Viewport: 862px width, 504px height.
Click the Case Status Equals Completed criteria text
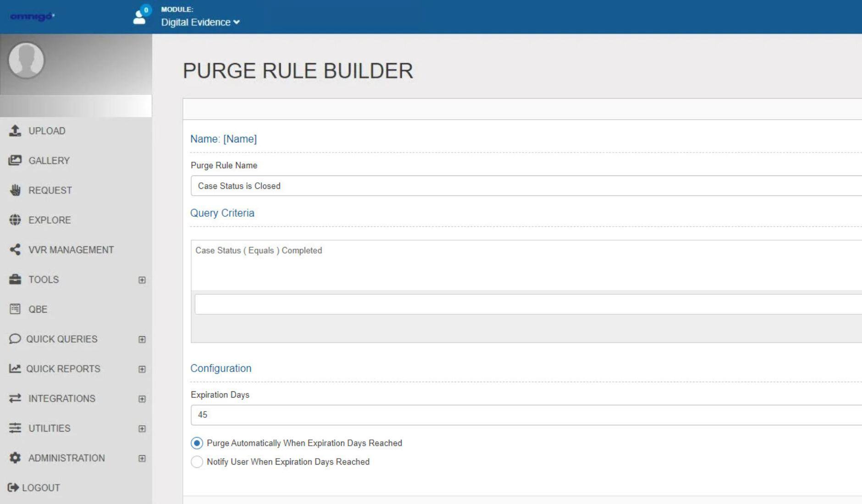click(259, 251)
